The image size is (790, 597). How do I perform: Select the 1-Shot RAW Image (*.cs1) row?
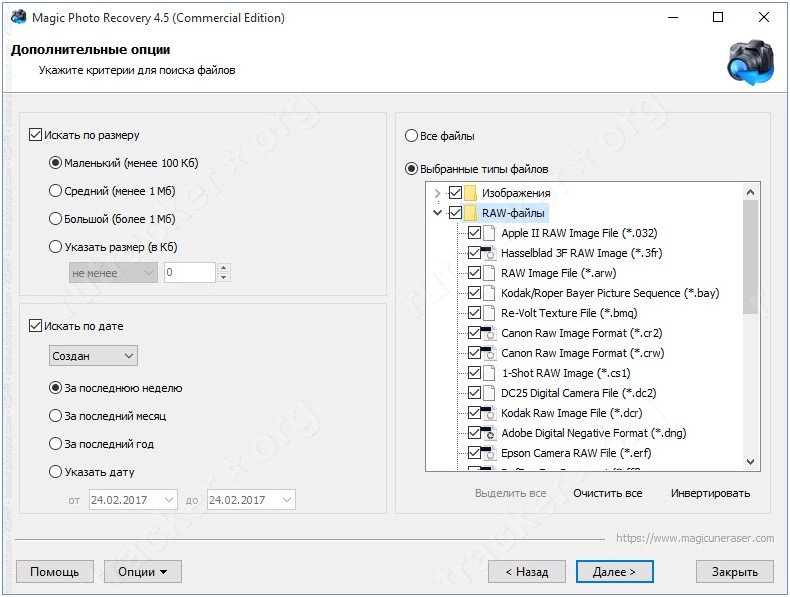(x=565, y=373)
